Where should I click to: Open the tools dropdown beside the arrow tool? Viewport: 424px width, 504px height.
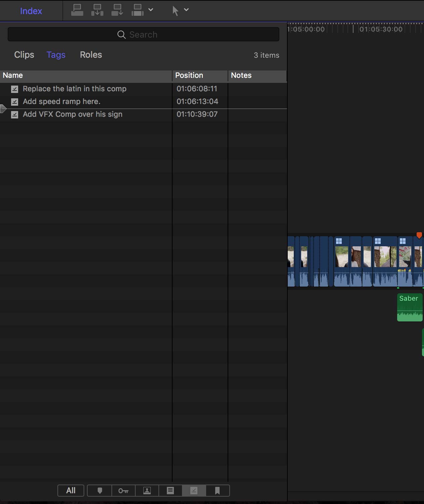pyautogui.click(x=186, y=10)
